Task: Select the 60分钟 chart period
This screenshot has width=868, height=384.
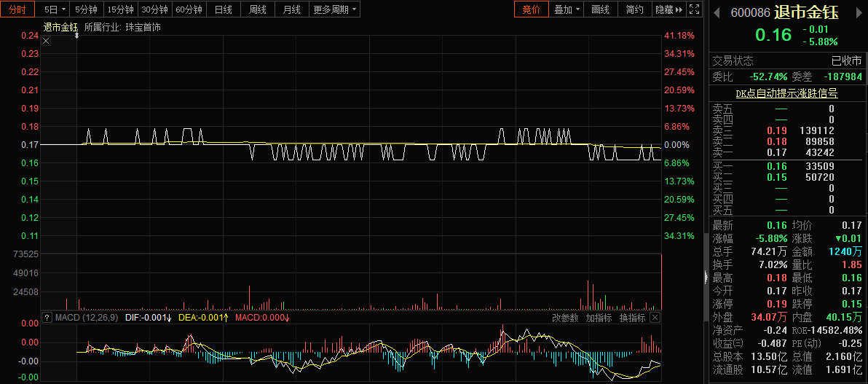Action: point(189,9)
